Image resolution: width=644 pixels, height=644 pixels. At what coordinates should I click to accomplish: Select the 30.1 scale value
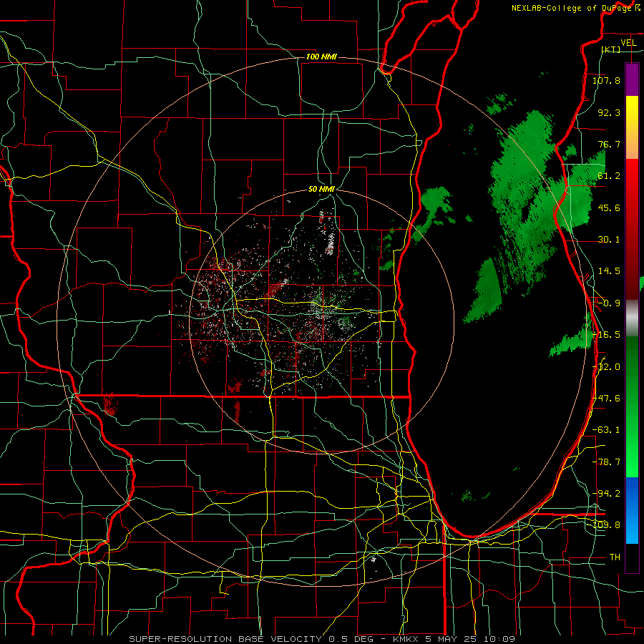coord(609,239)
